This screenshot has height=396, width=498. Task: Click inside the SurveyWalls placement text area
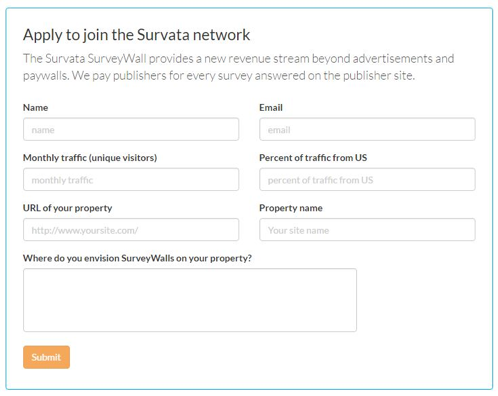(x=190, y=300)
